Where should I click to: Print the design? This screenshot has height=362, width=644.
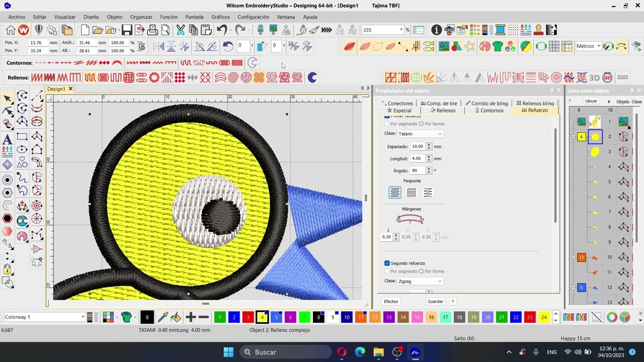point(152,30)
